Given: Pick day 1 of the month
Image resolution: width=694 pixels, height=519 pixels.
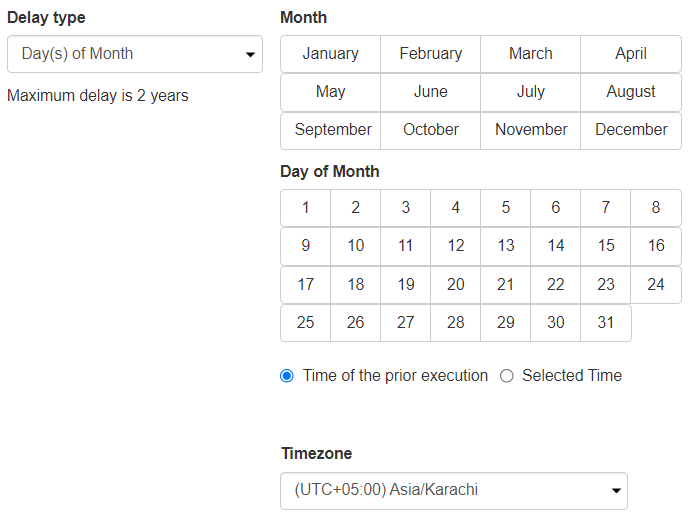Looking at the screenshot, I should click(305, 208).
